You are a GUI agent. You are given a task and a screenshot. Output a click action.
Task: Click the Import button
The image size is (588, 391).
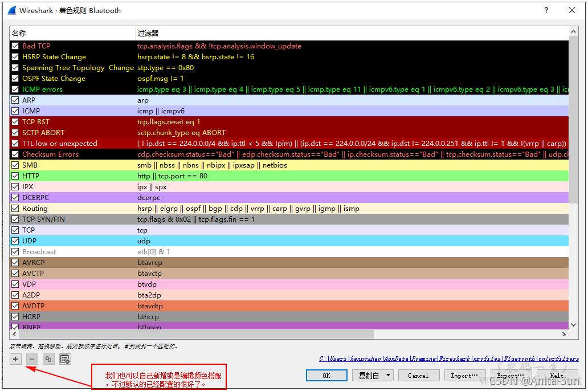point(464,375)
